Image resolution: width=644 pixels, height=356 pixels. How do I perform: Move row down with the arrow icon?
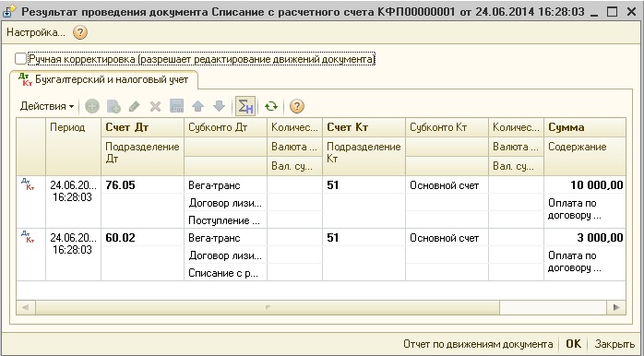[220, 106]
